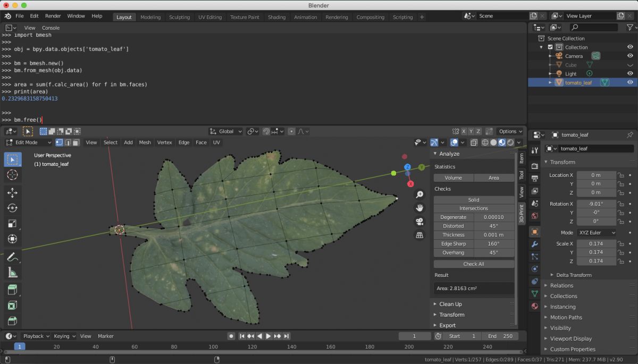Open Global transform orientation dropdown
Screen dimensions: 638x364
point(226,131)
